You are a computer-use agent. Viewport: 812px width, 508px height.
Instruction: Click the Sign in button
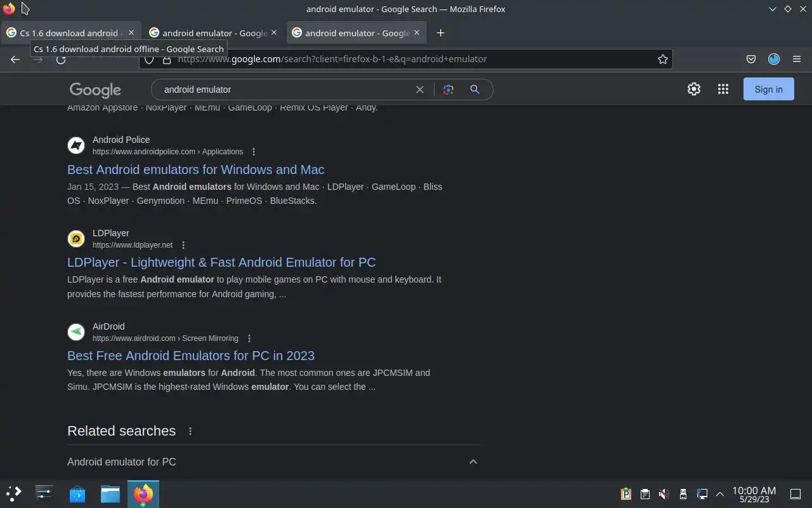(768, 90)
